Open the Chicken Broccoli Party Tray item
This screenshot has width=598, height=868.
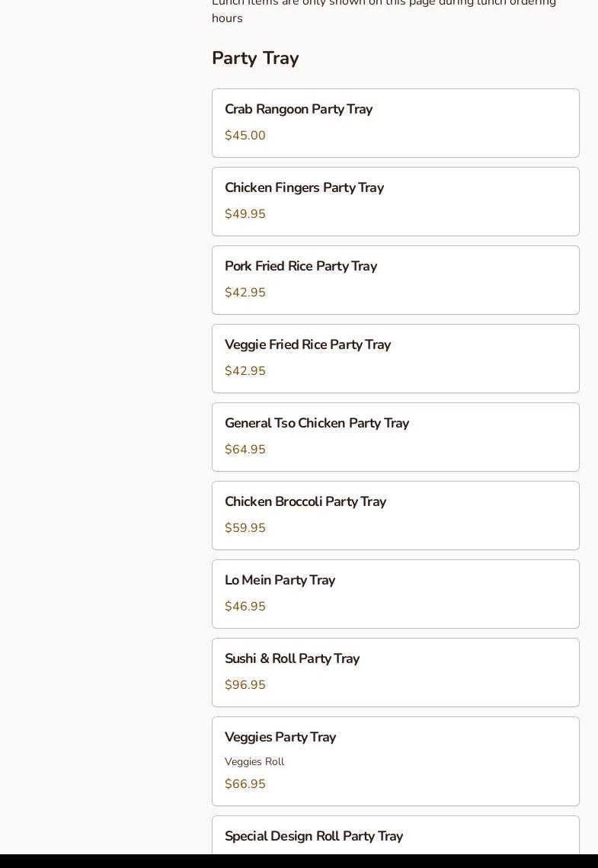click(305, 502)
